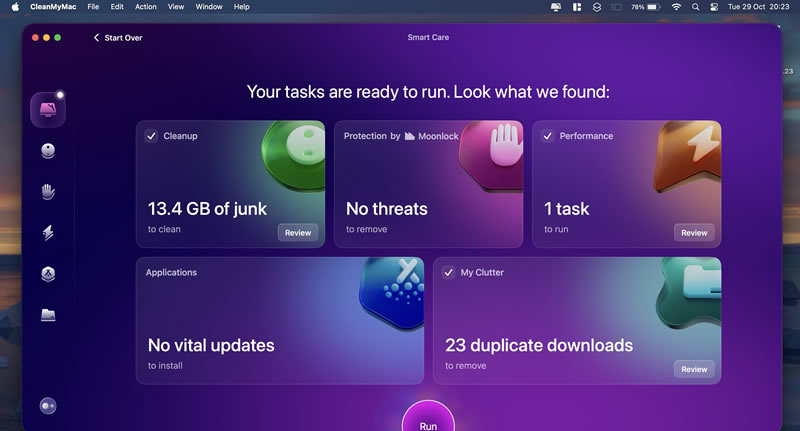Image resolution: width=800 pixels, height=431 pixels.
Task: Open Performance lightning icon in sidebar
Action: pyautogui.click(x=48, y=233)
